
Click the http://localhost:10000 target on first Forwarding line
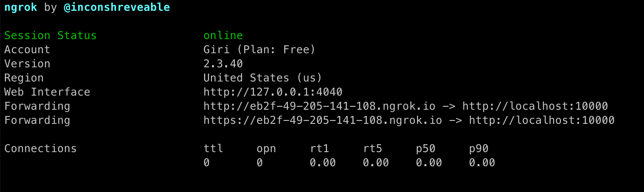[535, 106]
